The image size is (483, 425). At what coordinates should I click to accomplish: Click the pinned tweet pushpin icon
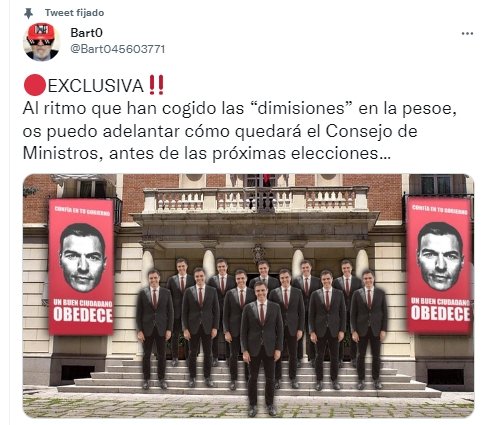[x=29, y=13]
